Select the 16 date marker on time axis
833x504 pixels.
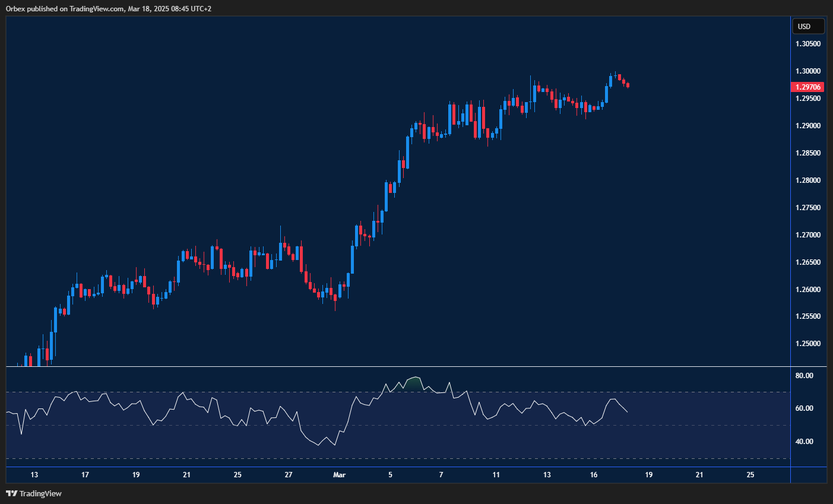click(x=594, y=475)
